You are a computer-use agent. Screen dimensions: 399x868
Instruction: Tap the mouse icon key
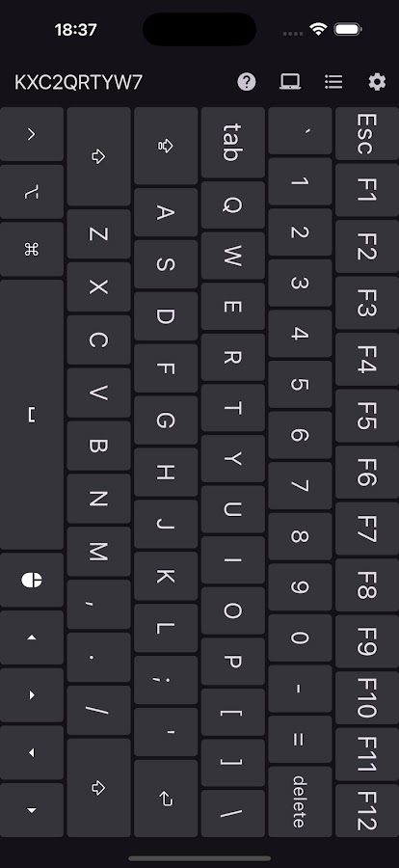(x=32, y=580)
